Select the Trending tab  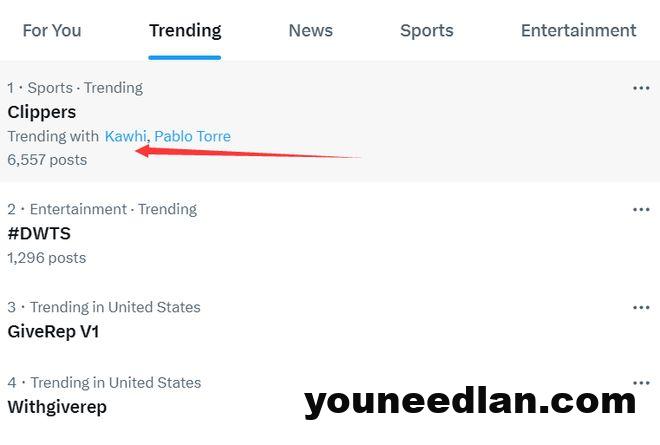click(185, 31)
